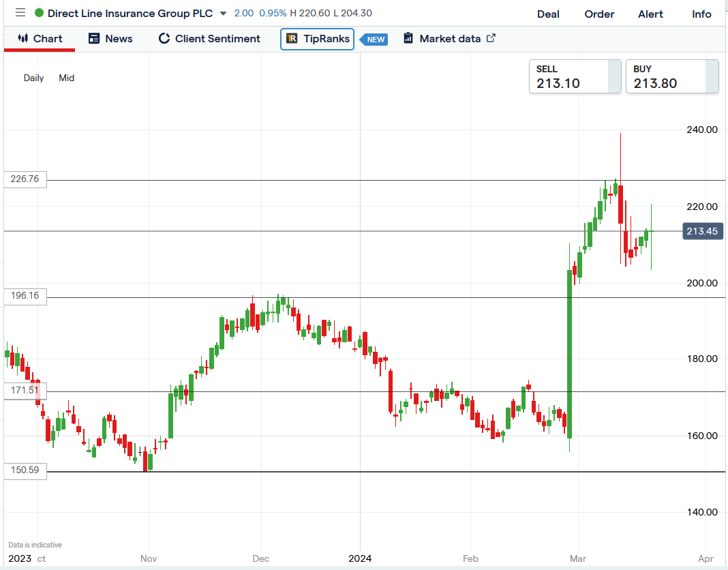Image resolution: width=728 pixels, height=570 pixels.
Task: Click the SELL 213.10 button
Action: click(x=575, y=76)
